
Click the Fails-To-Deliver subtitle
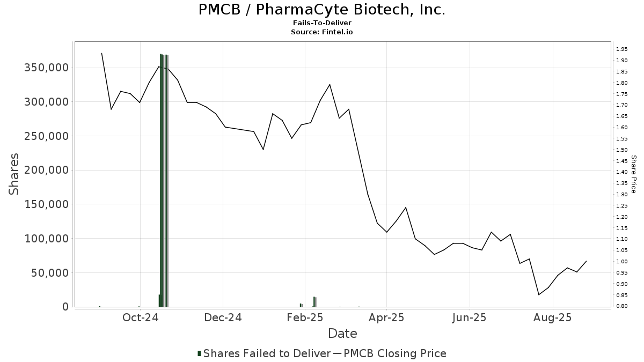(x=322, y=24)
